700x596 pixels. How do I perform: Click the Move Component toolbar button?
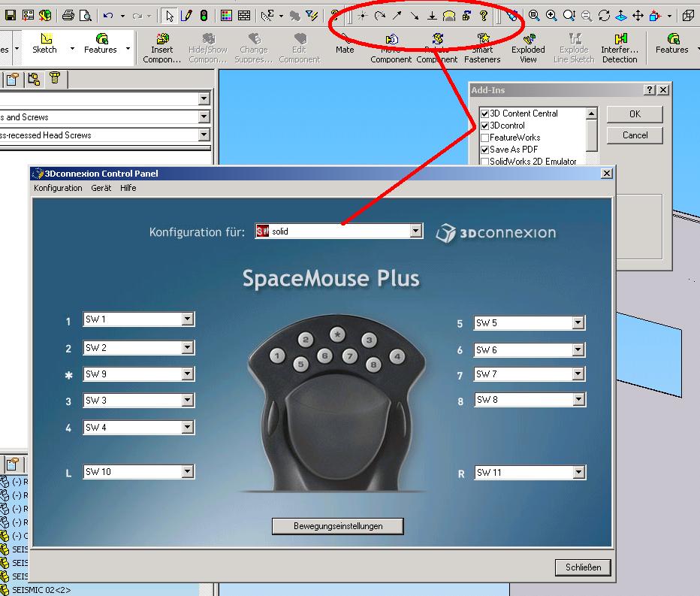(391, 48)
